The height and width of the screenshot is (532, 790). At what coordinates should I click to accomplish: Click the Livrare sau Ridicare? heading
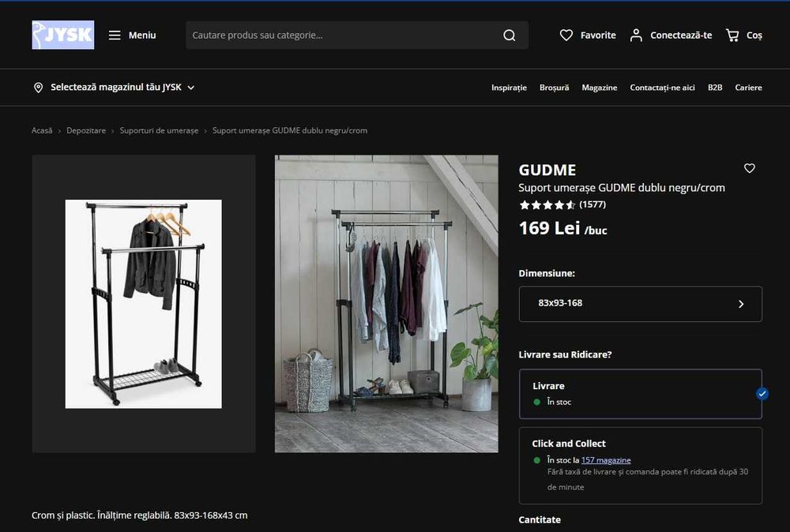click(566, 355)
